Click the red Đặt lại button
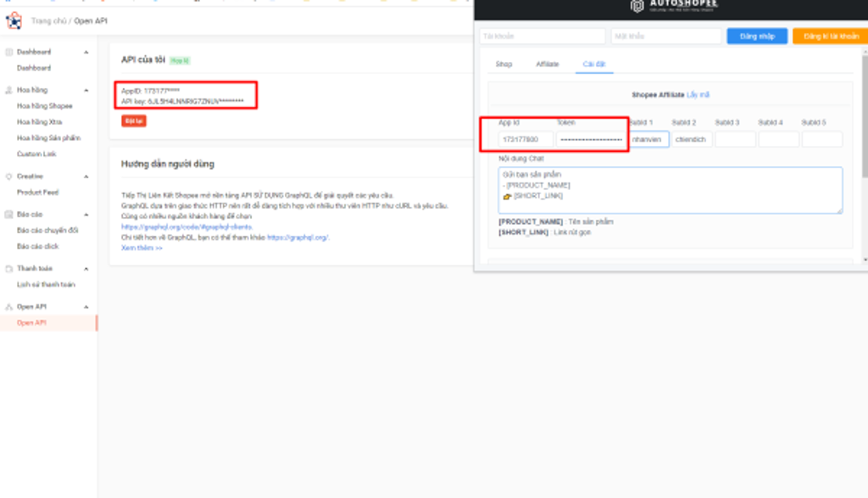The image size is (868, 498). pos(133,121)
